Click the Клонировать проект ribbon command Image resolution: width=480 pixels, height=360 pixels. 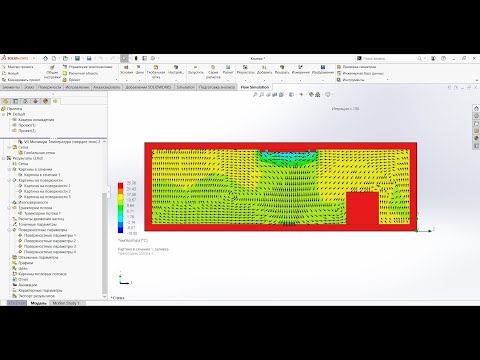pyautogui.click(x=21, y=80)
